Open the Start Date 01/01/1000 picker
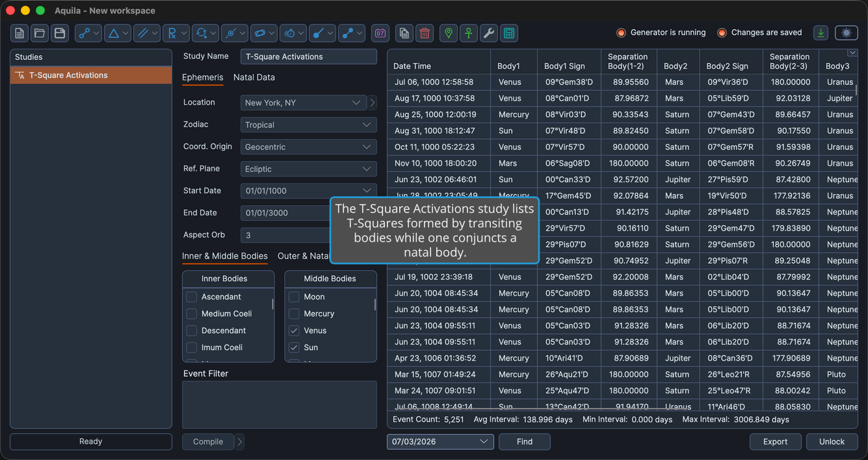 coord(308,191)
